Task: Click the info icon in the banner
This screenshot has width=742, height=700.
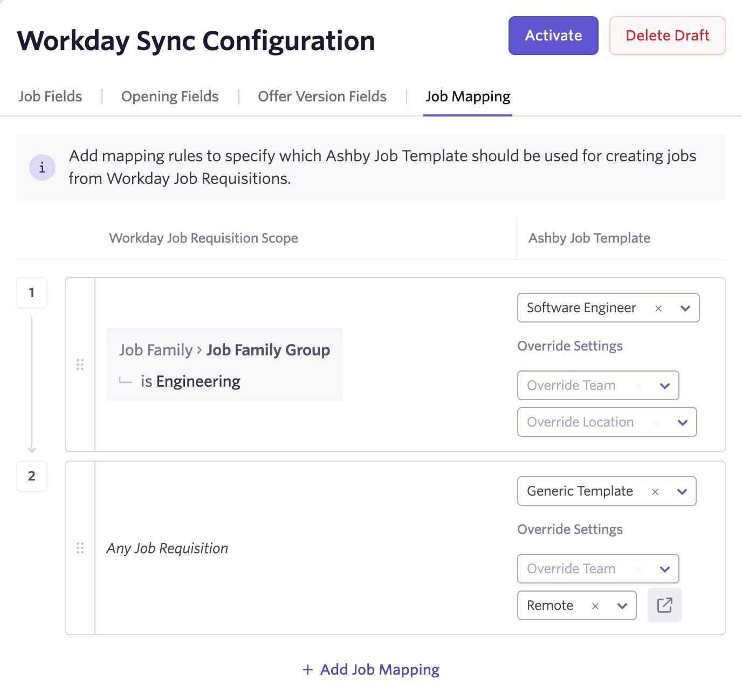Action: click(x=42, y=168)
